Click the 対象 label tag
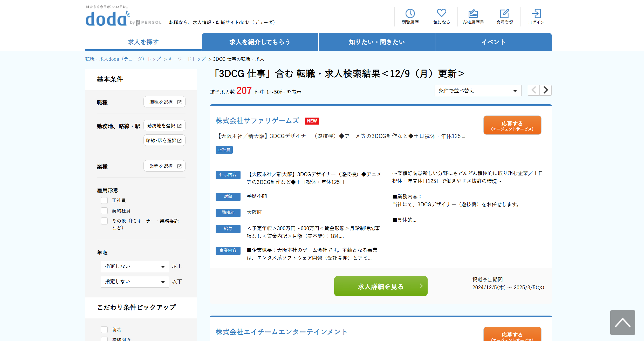Image resolution: width=644 pixels, height=341 pixels. (228, 196)
